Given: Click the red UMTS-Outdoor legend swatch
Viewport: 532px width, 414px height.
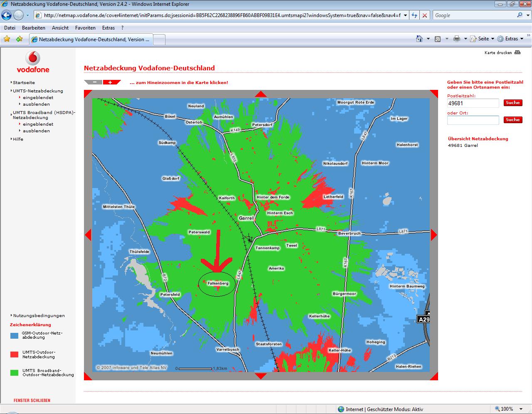Looking at the screenshot, I should [14, 355].
